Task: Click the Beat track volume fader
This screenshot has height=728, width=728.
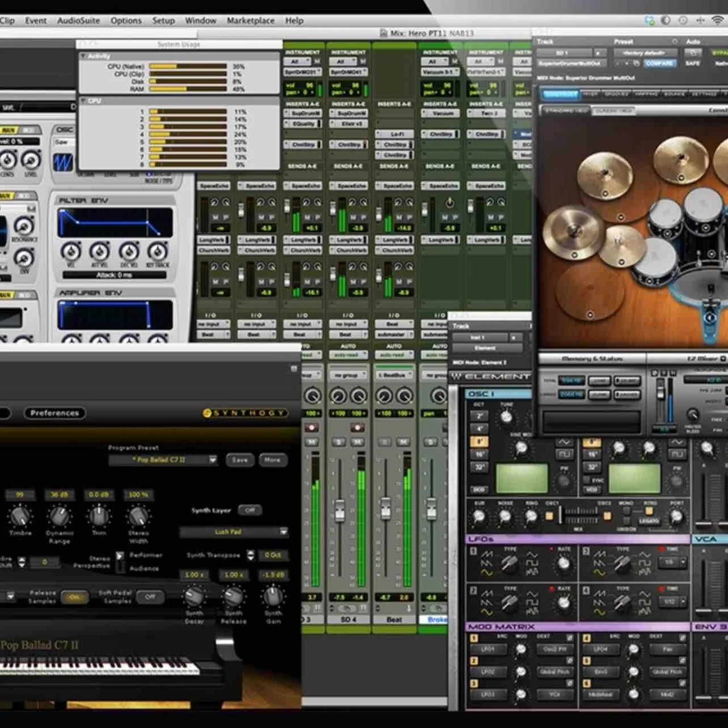Action: [386, 507]
